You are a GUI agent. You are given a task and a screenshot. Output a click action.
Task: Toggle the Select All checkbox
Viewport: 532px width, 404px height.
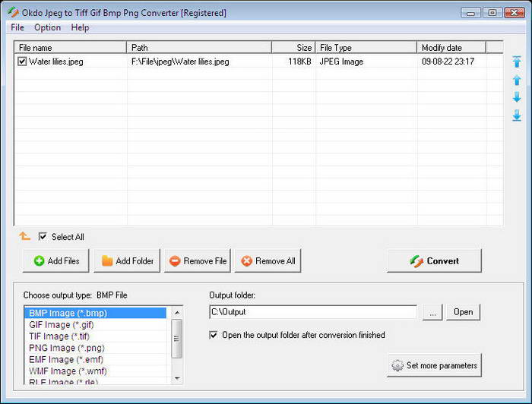(43, 236)
